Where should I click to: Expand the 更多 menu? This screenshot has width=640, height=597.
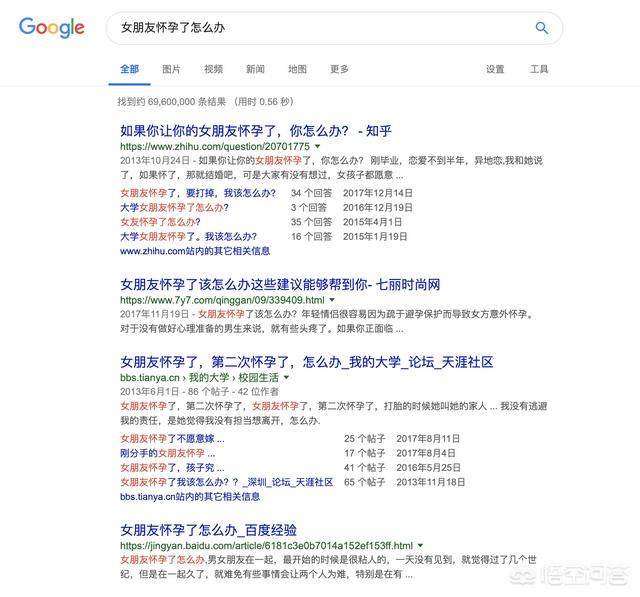(x=340, y=69)
